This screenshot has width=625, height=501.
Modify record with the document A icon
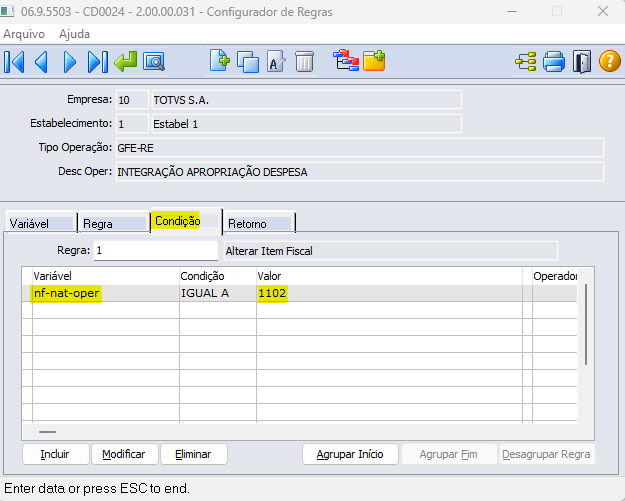(276, 61)
